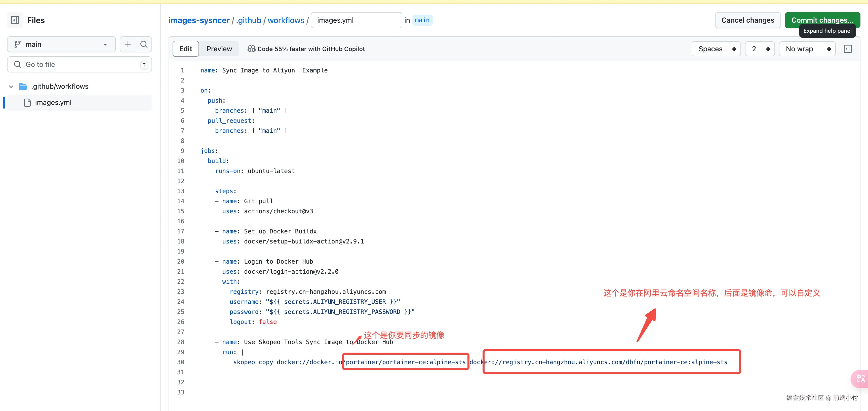The width and height of the screenshot is (868, 411).
Task: Expand the help panel icon
Action: [x=848, y=49]
